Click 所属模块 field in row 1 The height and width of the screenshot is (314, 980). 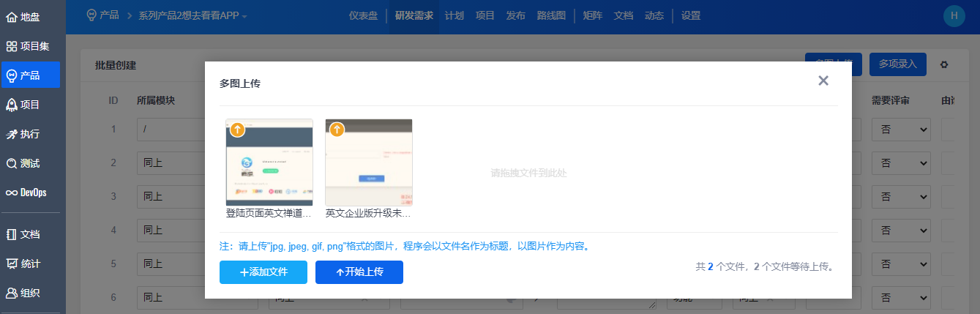pyautogui.click(x=171, y=130)
